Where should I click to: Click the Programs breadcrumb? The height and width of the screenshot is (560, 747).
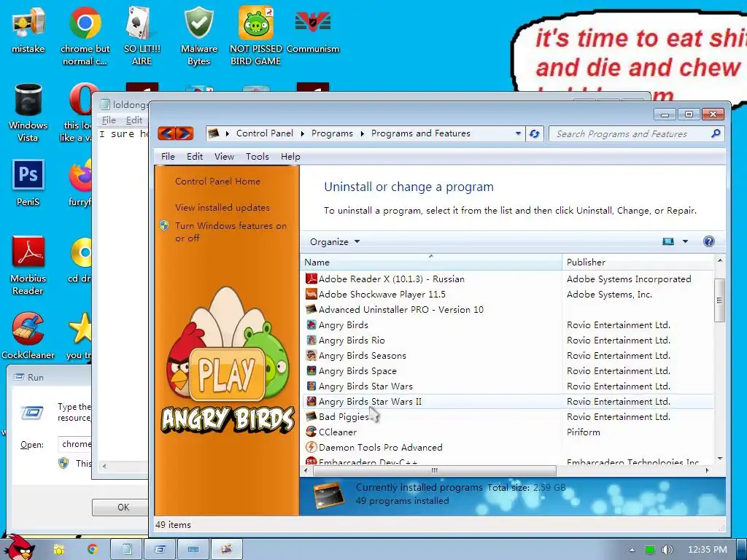pyautogui.click(x=332, y=133)
